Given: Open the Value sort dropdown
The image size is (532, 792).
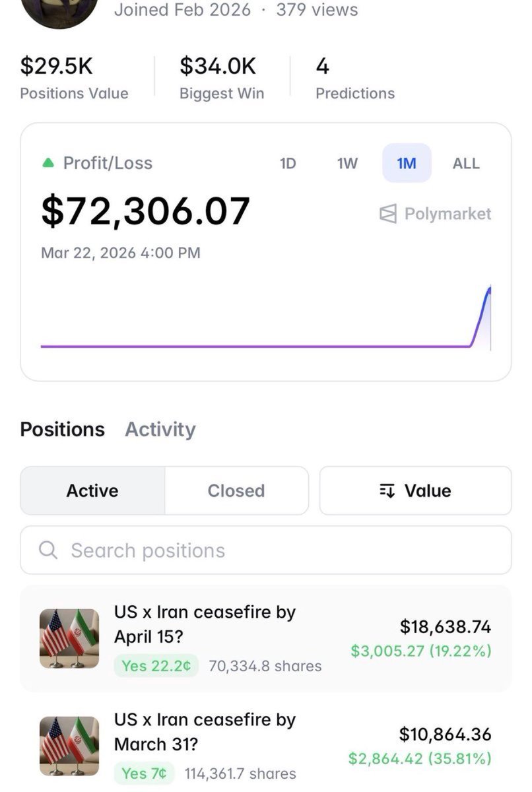Looking at the screenshot, I should pyautogui.click(x=415, y=490).
